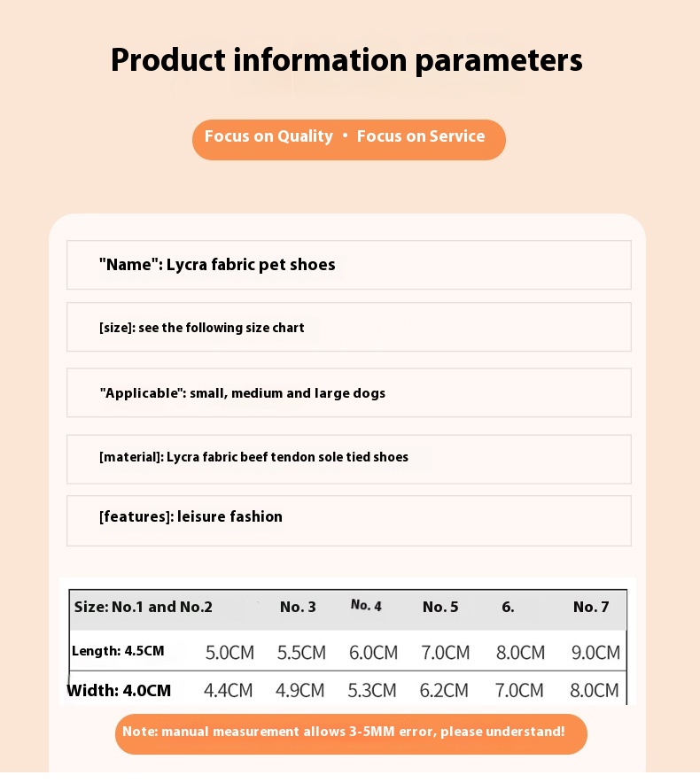700x783 pixels.
Task: Click the 9.0CM length cell
Action: coord(595,654)
